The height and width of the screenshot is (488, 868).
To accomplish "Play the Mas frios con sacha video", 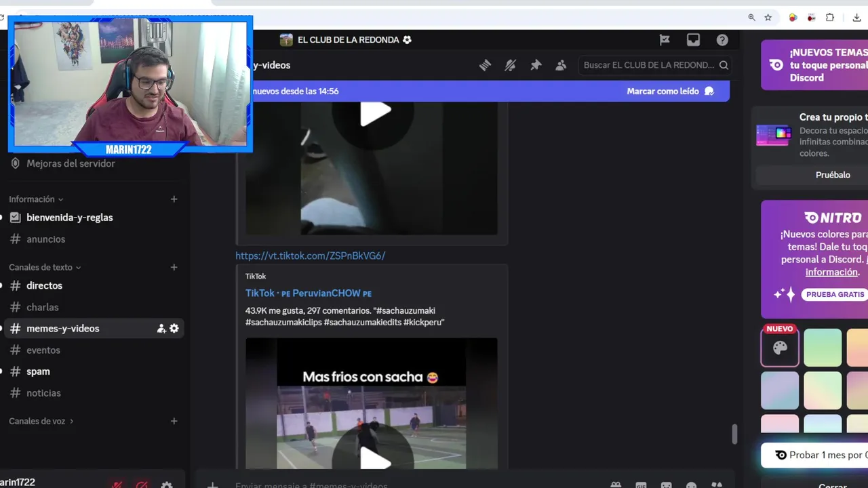I will 375,458.
